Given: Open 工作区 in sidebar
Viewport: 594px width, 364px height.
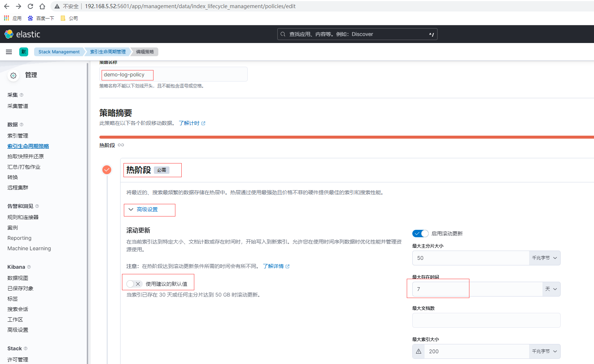Looking at the screenshot, I should point(15,320).
